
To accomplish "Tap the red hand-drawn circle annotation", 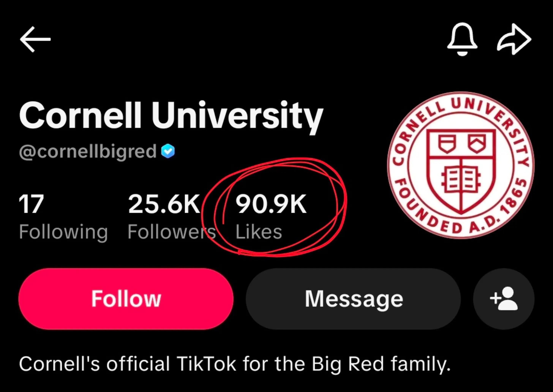I will point(274,207).
